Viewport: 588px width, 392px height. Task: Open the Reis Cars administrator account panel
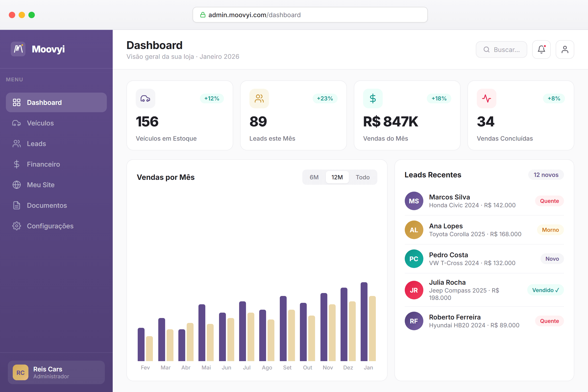(x=56, y=372)
